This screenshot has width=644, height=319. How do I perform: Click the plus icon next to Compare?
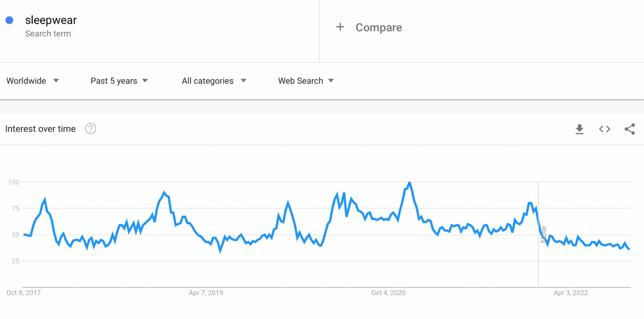(x=340, y=27)
